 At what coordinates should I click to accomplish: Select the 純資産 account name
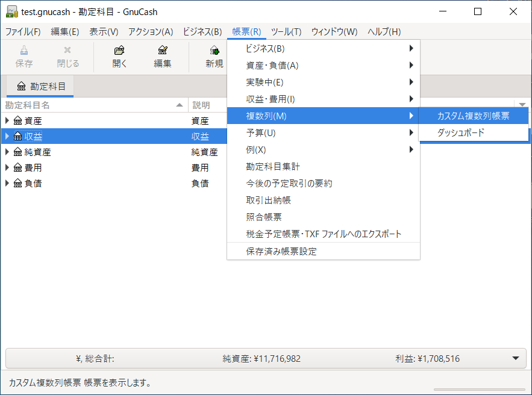click(38, 152)
